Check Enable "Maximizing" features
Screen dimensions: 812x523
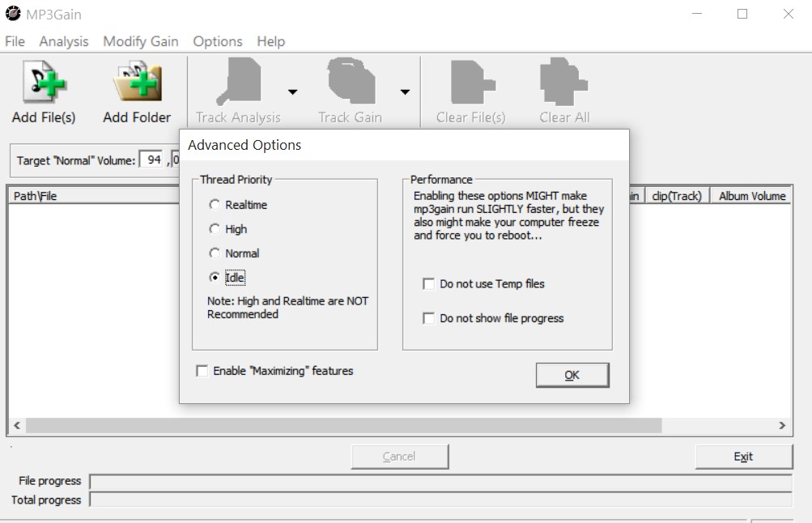[x=202, y=371]
